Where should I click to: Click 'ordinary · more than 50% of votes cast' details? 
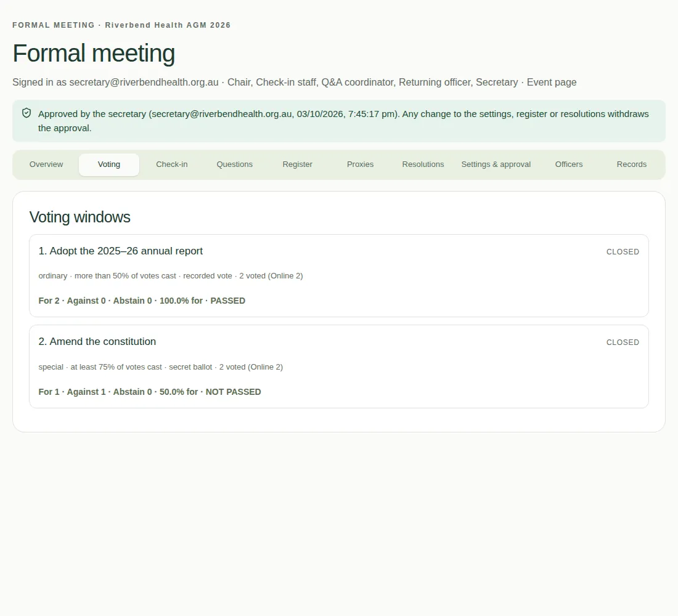coord(170,276)
